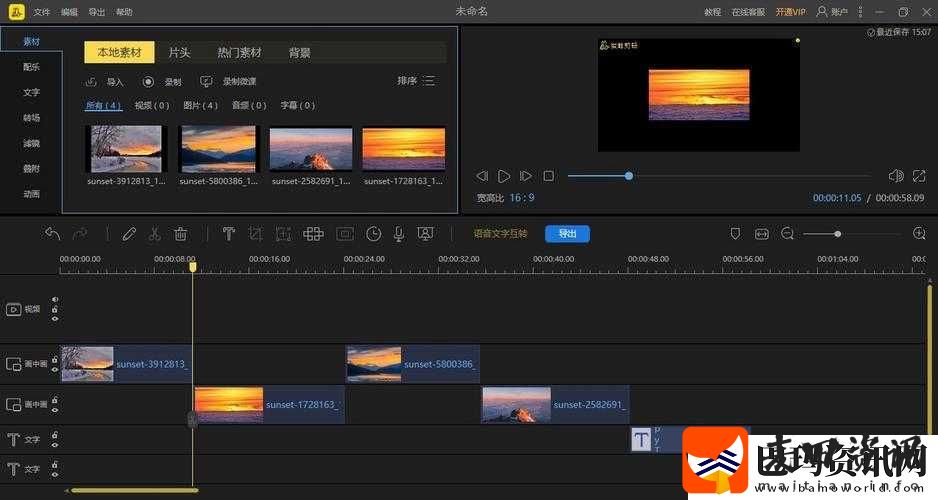Click the 开通VIP link
Viewport: 938px width, 500px height.
pos(791,11)
